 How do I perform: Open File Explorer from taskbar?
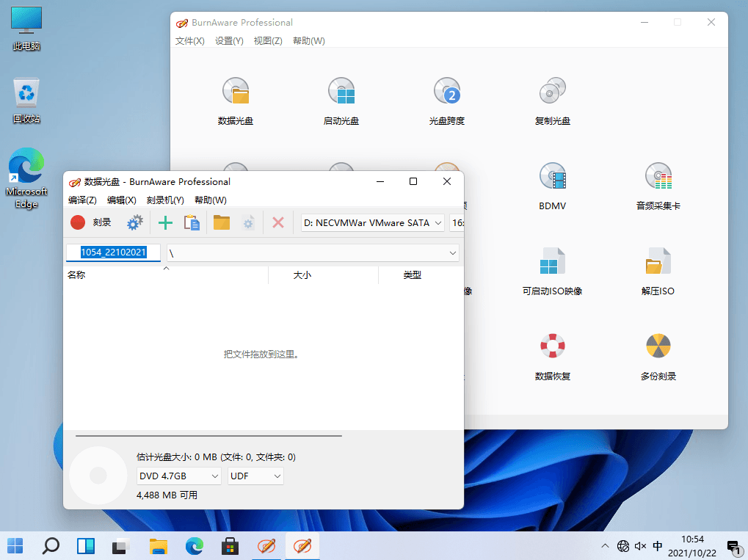click(x=159, y=546)
